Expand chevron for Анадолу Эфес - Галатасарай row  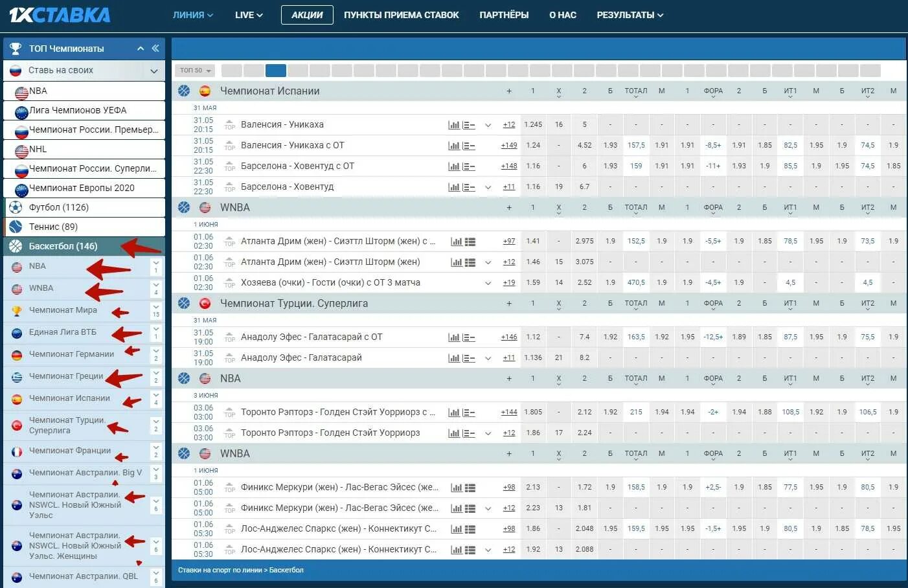[488, 358]
